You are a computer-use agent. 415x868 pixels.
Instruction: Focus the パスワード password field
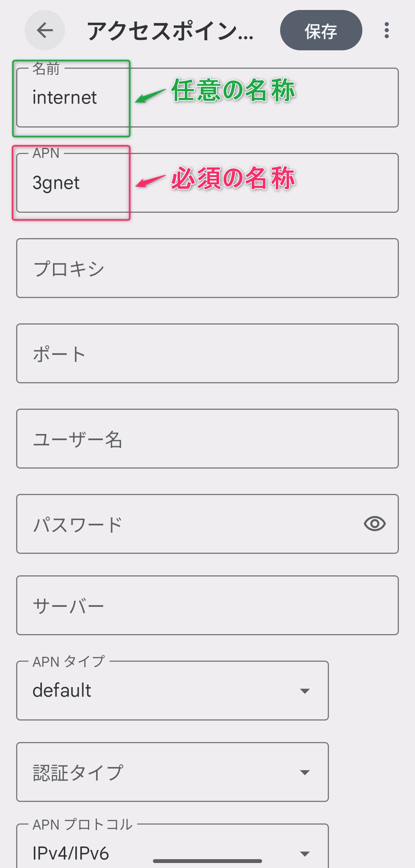(184, 524)
